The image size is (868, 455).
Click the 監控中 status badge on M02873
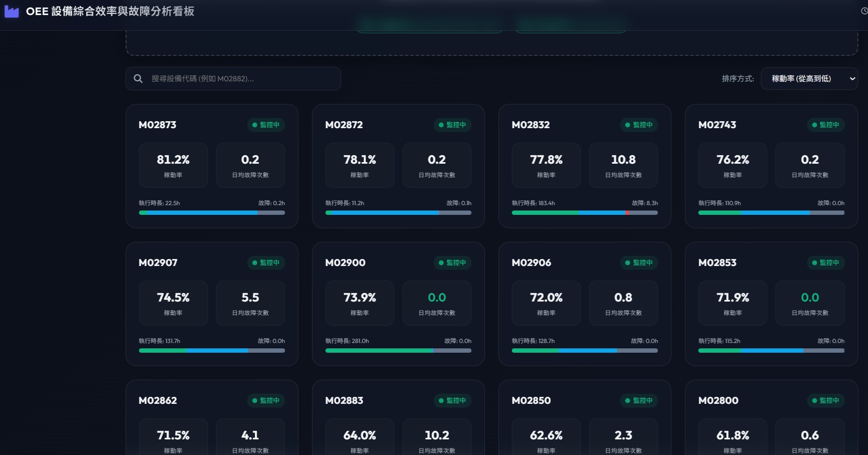(266, 125)
